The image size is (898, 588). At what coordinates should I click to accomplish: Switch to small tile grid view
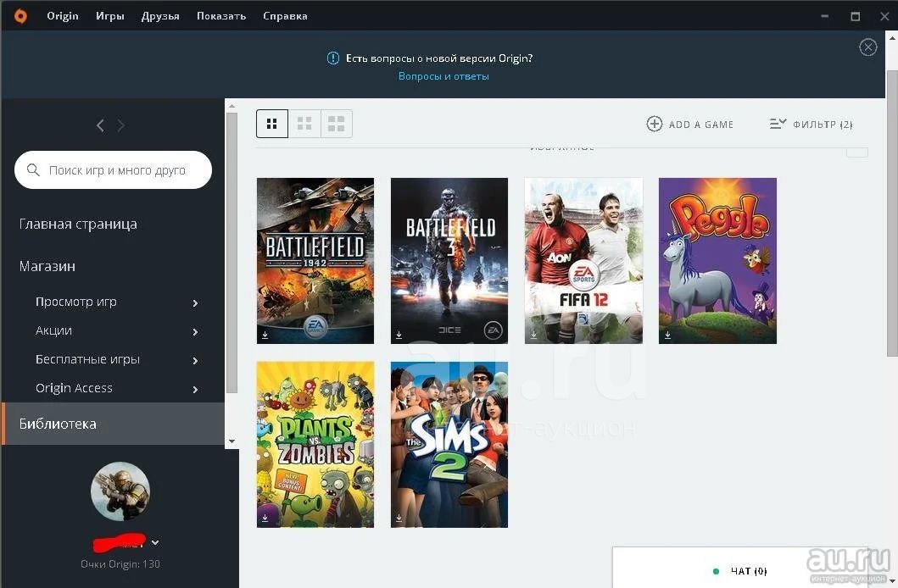point(272,124)
